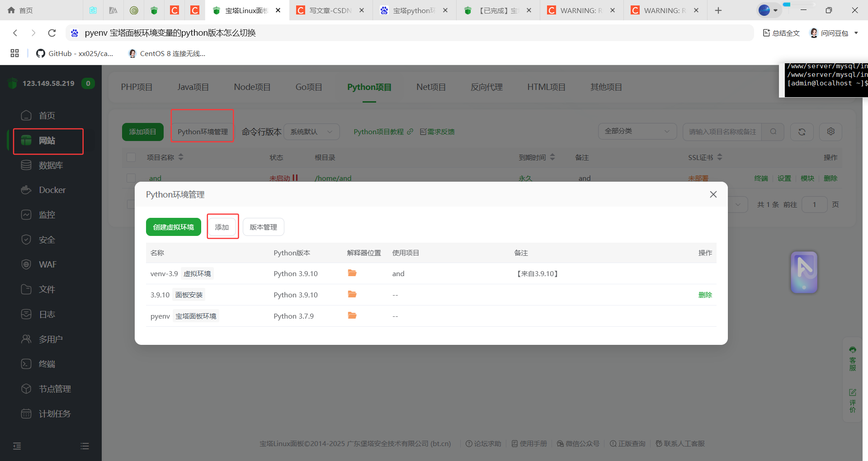Delete the 3.9.10 environment via 删除
868x461 pixels.
705,295
